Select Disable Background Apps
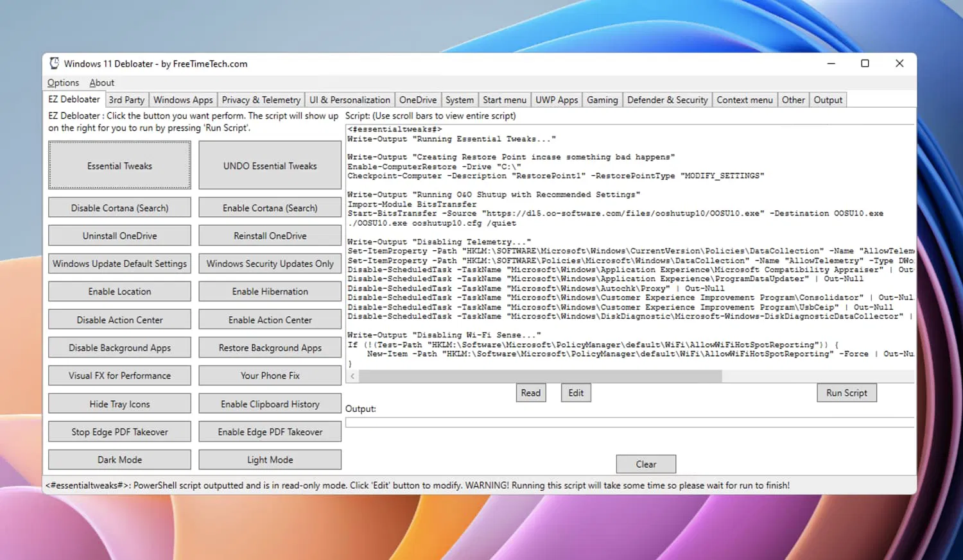The height and width of the screenshot is (560, 963). tap(119, 348)
